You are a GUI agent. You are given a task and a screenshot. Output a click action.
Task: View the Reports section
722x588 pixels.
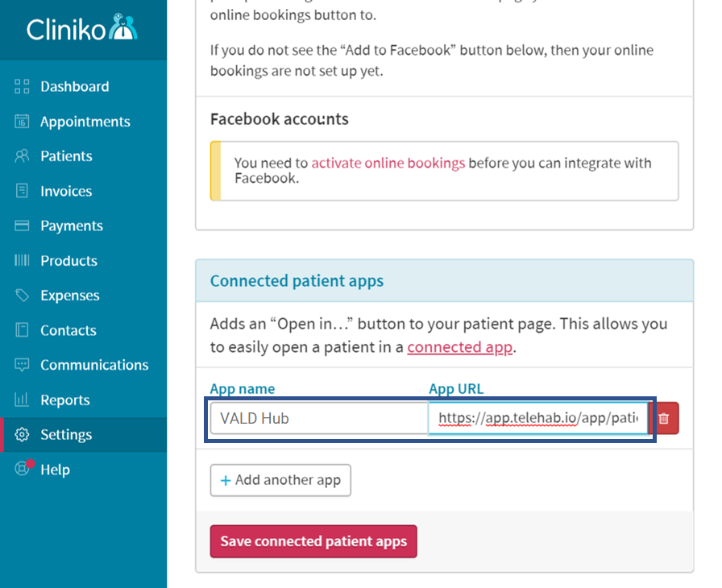pyautogui.click(x=64, y=400)
